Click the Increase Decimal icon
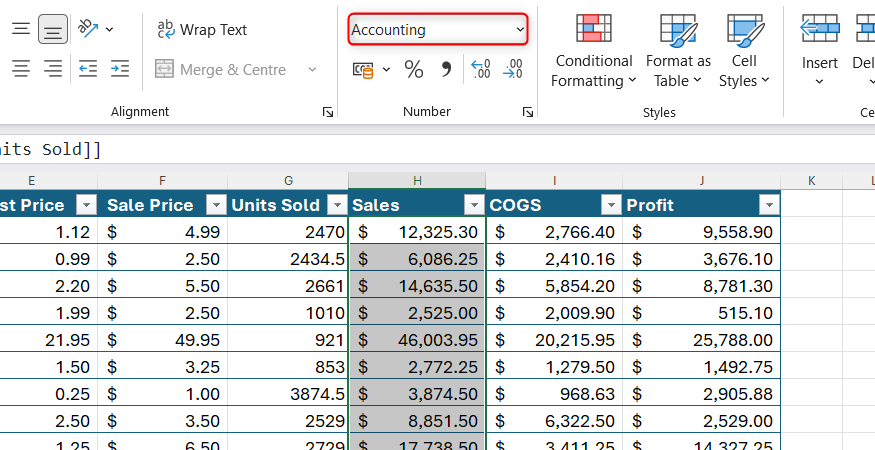The image size is (875, 450). (481, 69)
